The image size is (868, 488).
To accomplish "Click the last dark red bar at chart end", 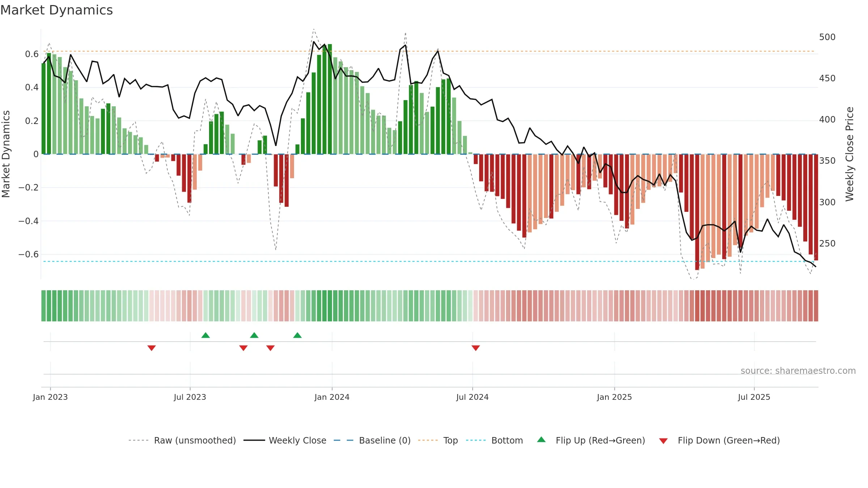I will click(x=816, y=207).
